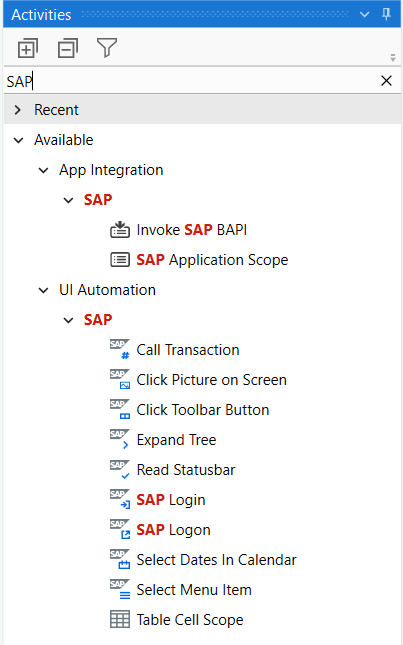Screen dimensions: 403x645
Task: Collapse the Available section
Action: click(19, 140)
